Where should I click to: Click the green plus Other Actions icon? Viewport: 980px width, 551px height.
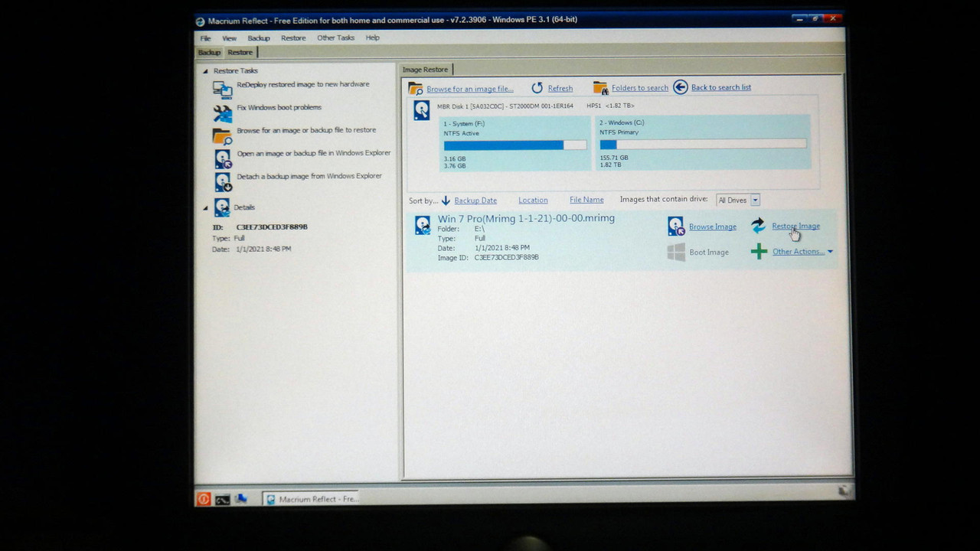(x=759, y=252)
